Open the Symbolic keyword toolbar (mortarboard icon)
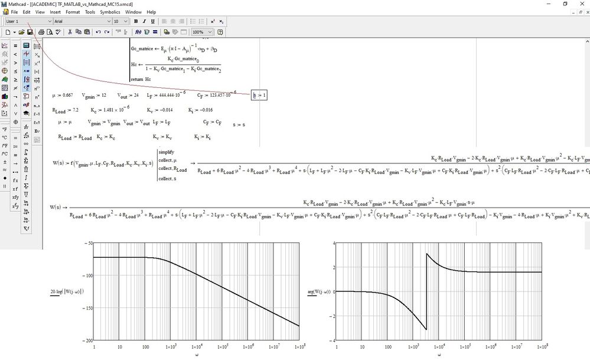590x364 pixels. pyautogui.click(x=26, y=113)
